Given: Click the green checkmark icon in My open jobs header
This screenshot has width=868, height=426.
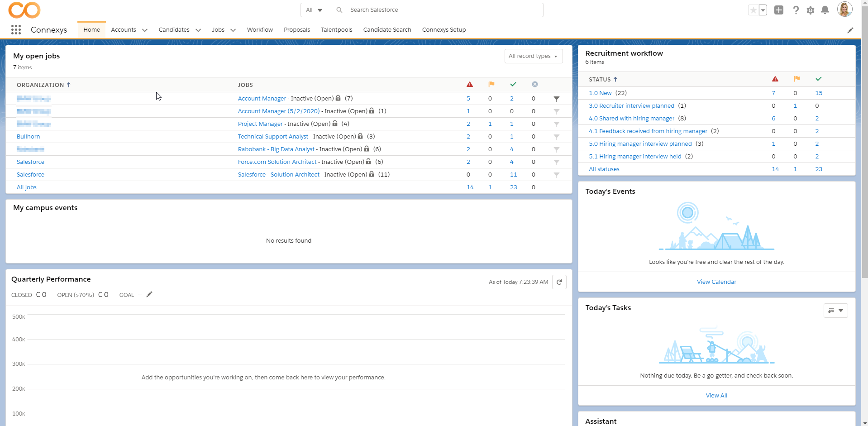Looking at the screenshot, I should (x=513, y=84).
